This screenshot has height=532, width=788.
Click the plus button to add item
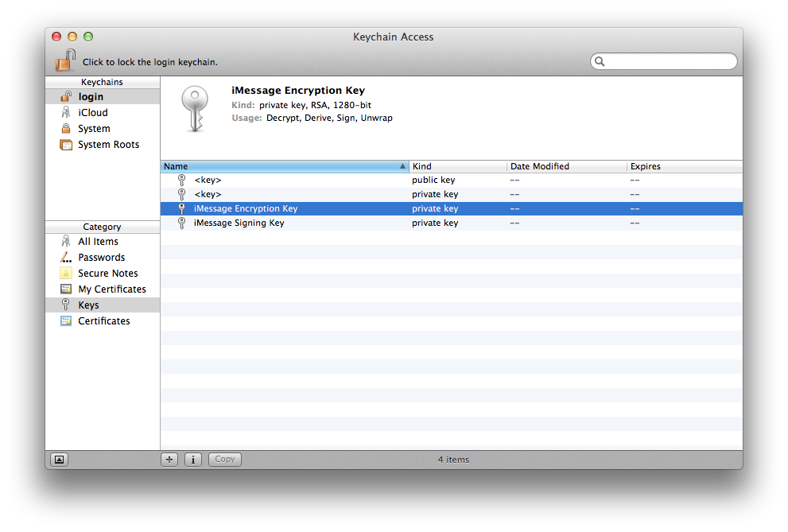[169, 459]
